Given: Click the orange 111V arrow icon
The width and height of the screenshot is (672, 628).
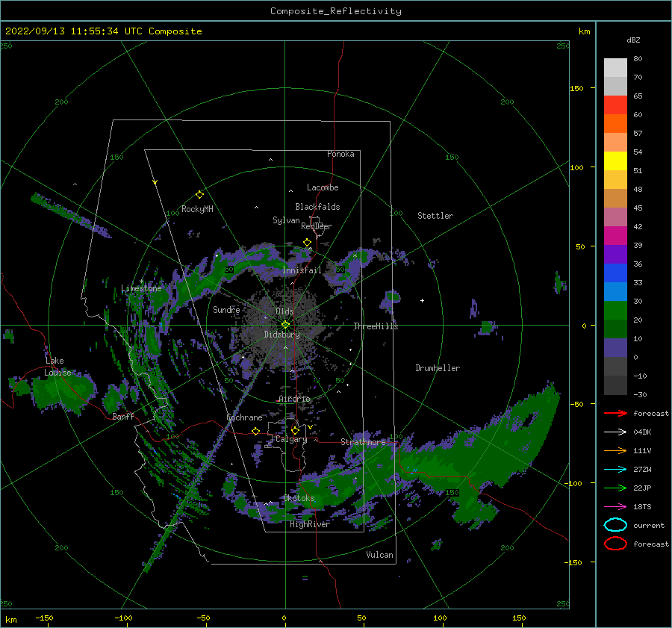Looking at the screenshot, I should point(615,450).
